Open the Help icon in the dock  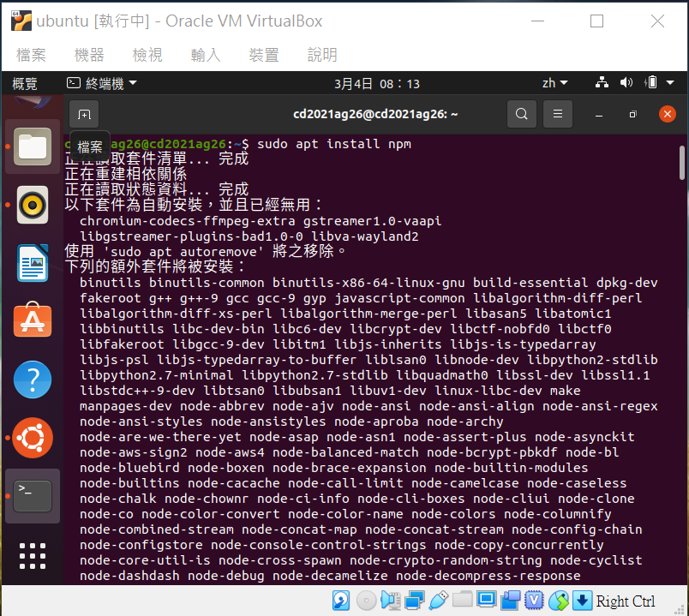[33, 380]
